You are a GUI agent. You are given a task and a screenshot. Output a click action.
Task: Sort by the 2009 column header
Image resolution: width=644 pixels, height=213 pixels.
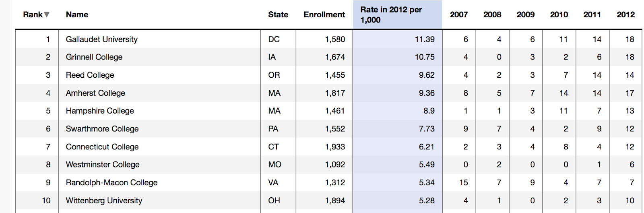click(526, 14)
